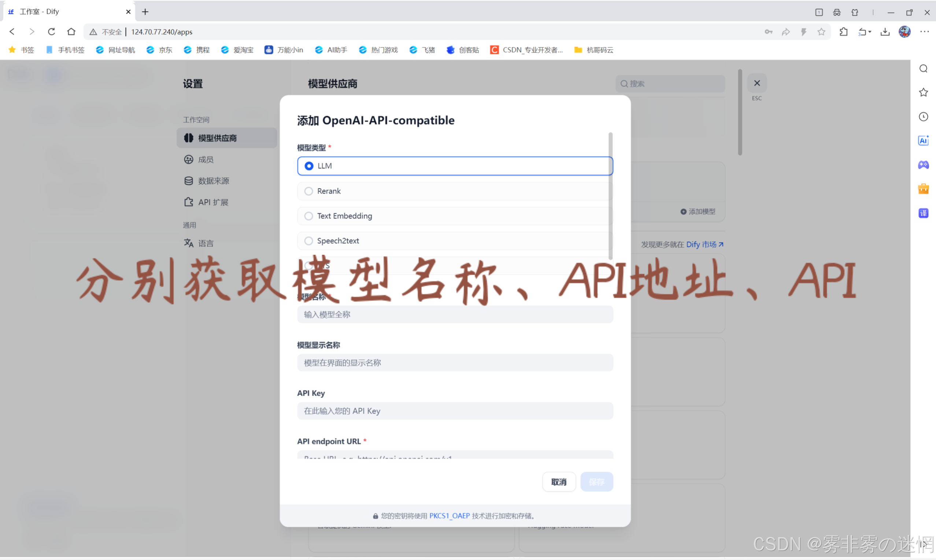The image size is (936, 560).
Task: Close settings with the ESC X button
Action: click(x=756, y=83)
